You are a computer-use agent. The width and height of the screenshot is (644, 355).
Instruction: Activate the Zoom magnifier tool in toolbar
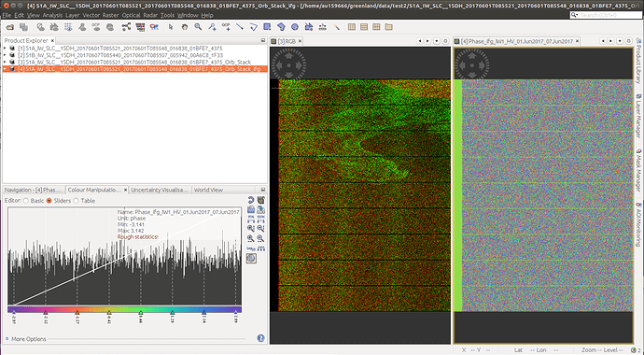click(198, 27)
